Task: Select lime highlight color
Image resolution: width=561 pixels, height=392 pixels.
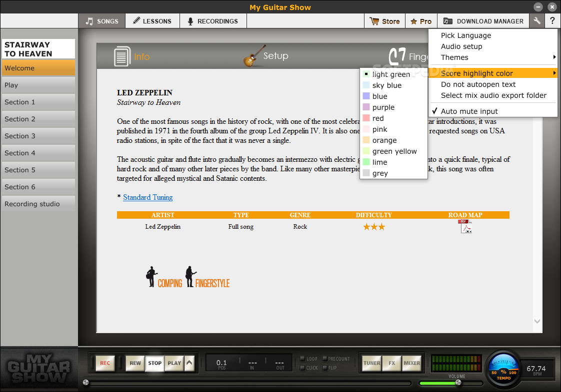Action: pyautogui.click(x=393, y=162)
